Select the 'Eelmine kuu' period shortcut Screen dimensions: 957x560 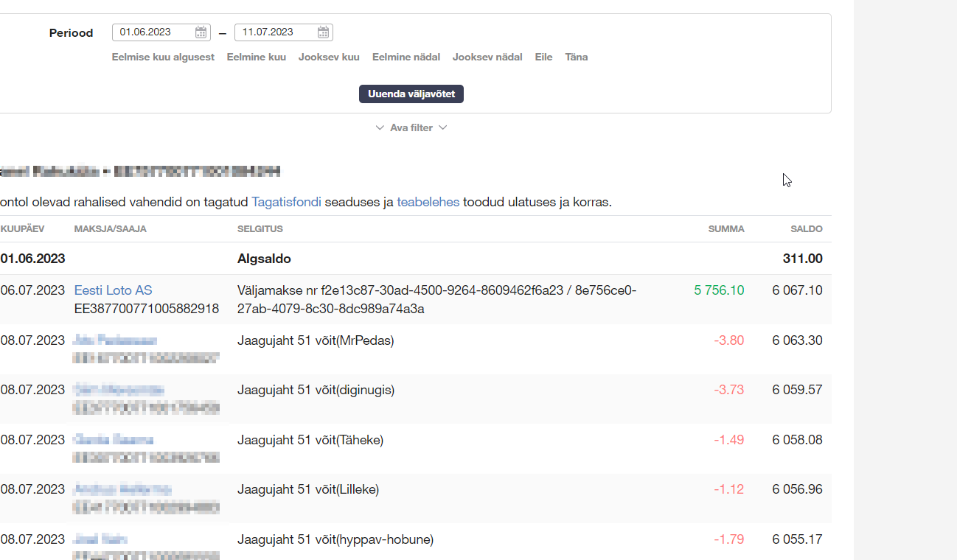pos(256,57)
